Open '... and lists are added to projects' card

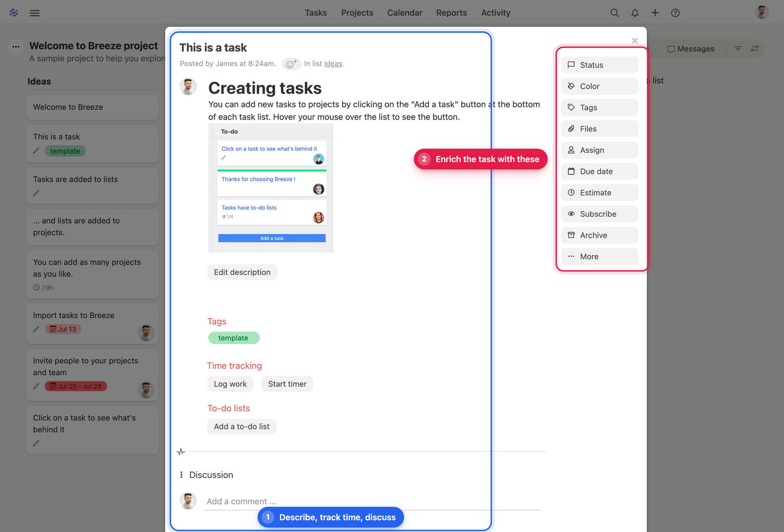tap(92, 227)
